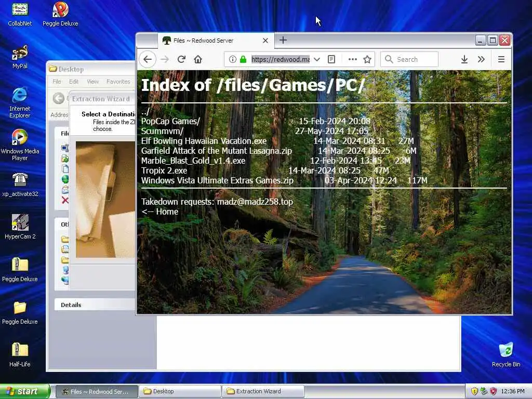Viewport: 532px width, 399px height.
Task: Go up to parent directory ../
Action: [x=145, y=112]
